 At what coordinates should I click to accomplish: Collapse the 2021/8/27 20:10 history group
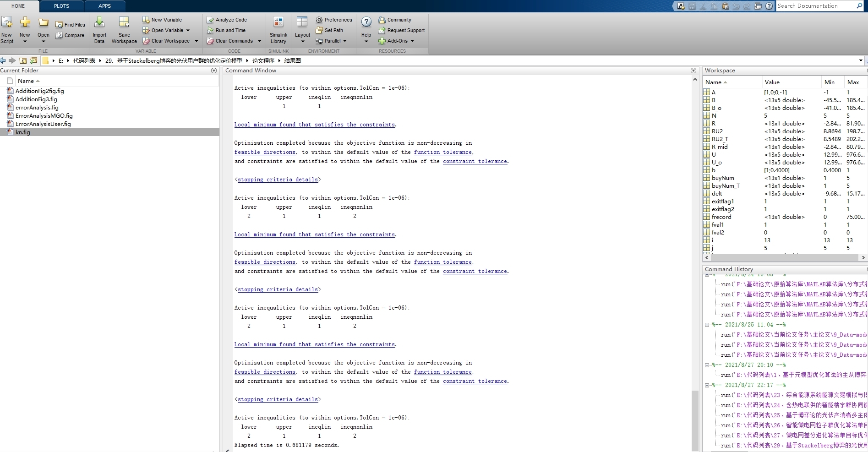click(707, 365)
